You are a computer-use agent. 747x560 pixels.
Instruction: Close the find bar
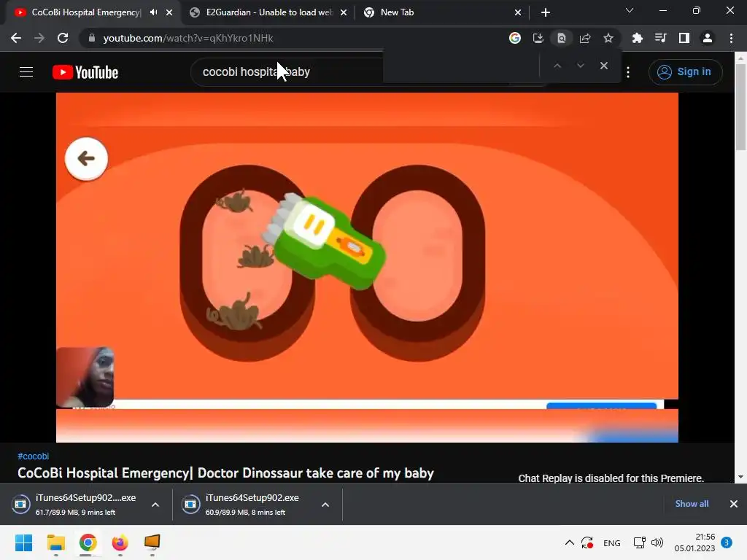pyautogui.click(x=603, y=66)
